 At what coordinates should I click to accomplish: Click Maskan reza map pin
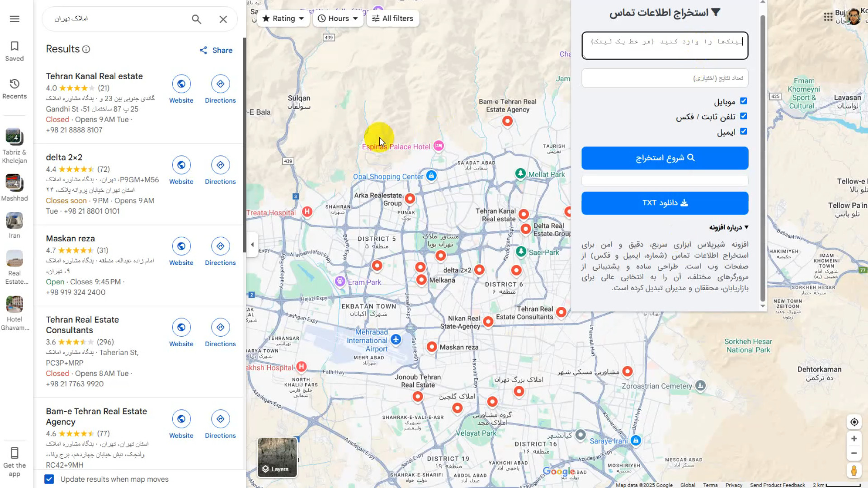[432, 347]
